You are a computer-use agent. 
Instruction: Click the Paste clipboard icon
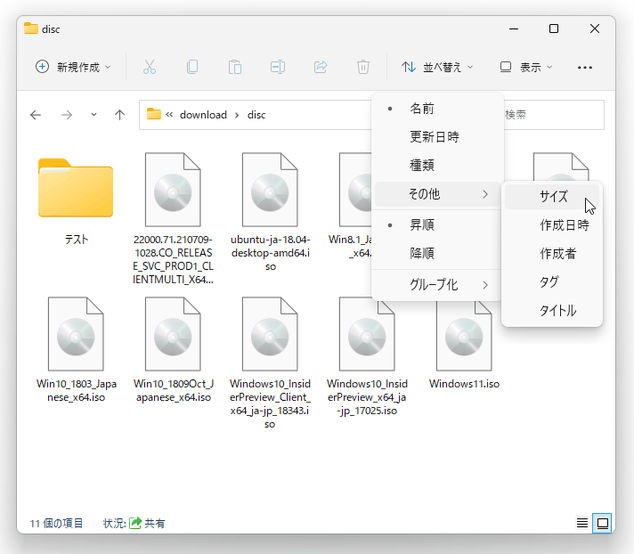pyautogui.click(x=235, y=67)
